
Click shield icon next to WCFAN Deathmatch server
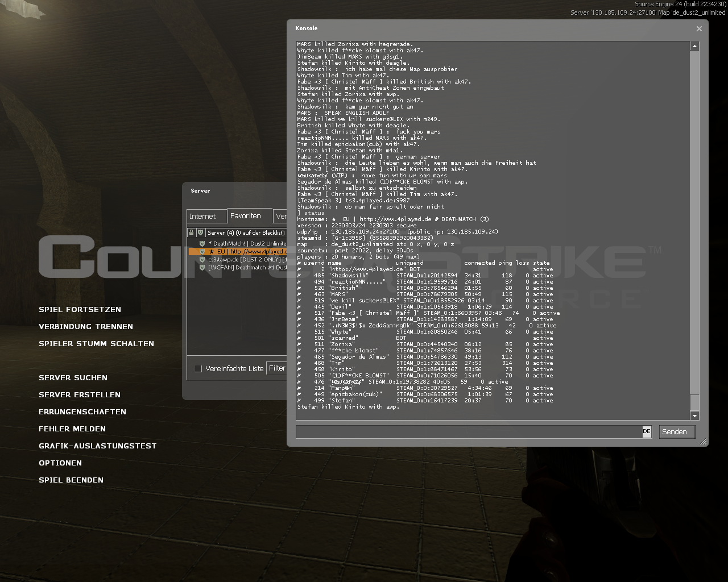tap(202, 267)
